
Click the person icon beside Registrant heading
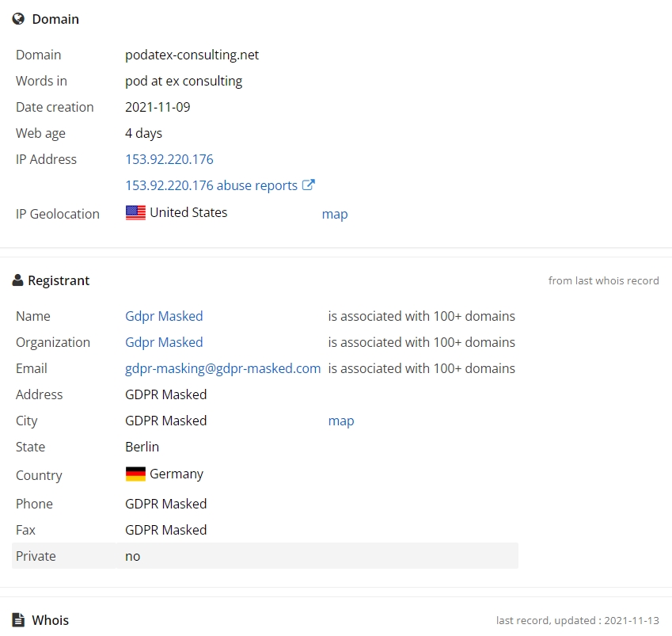tap(17, 280)
